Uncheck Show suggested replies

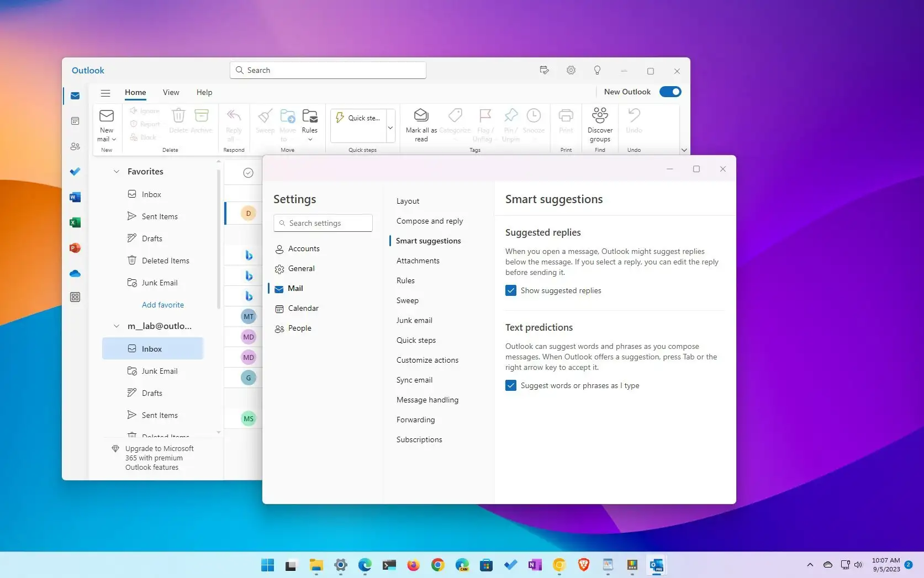click(x=510, y=290)
